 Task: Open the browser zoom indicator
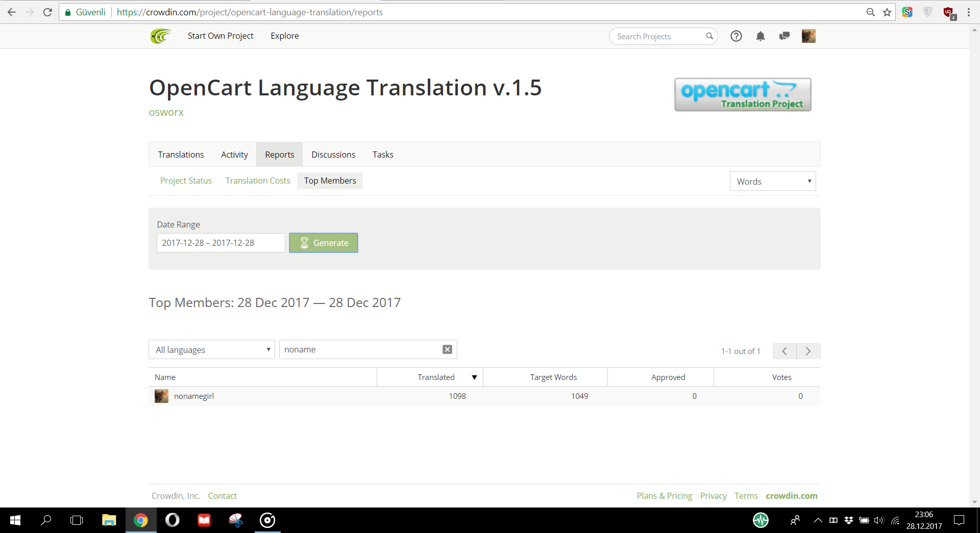(871, 12)
